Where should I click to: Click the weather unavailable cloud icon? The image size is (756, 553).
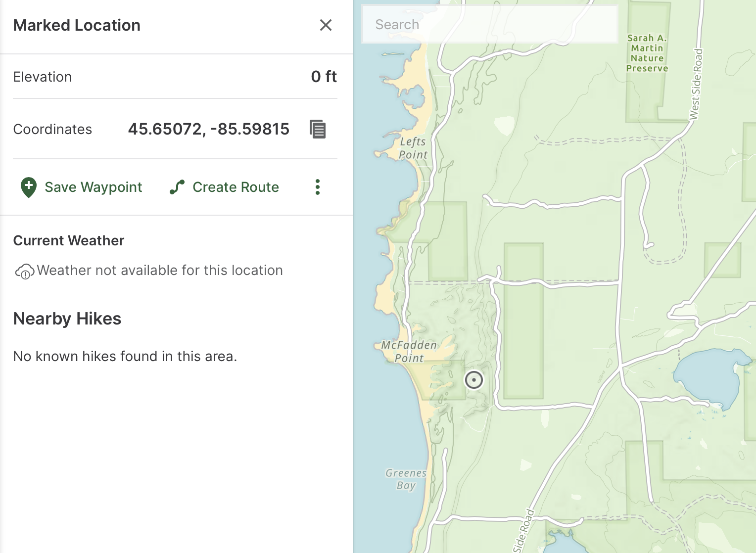coord(24,271)
